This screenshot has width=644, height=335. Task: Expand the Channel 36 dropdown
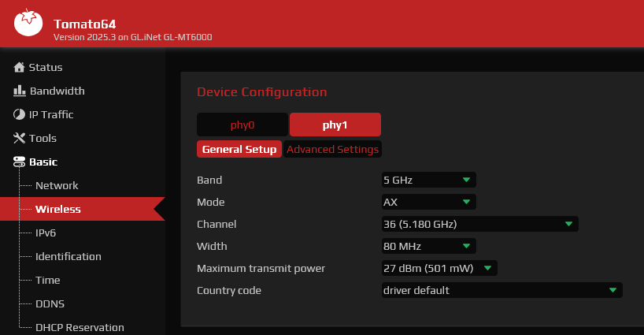pos(479,224)
